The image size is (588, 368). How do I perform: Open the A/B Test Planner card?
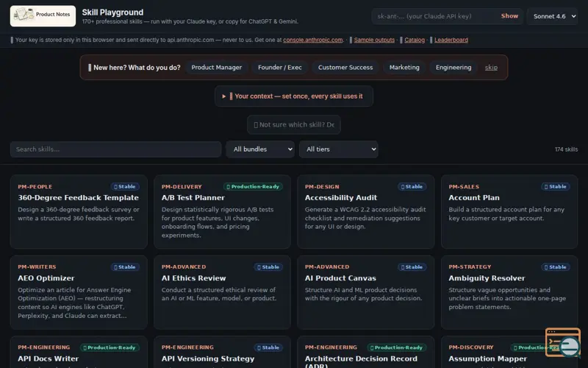[222, 211]
